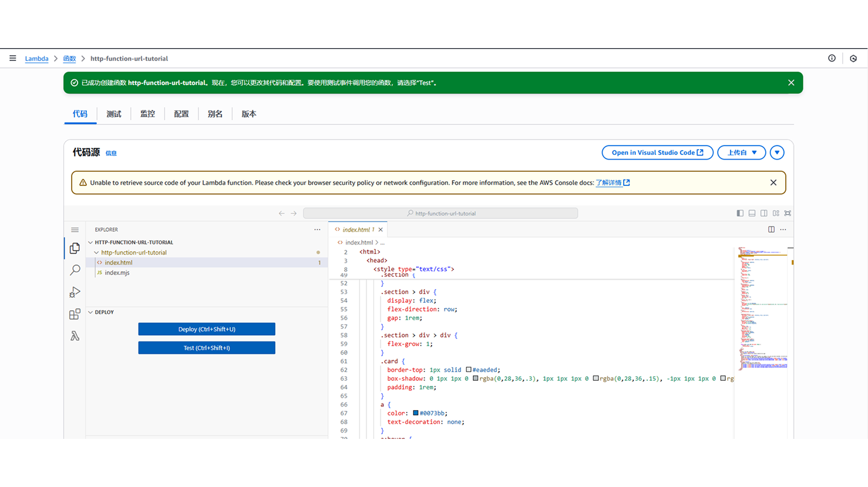Collapse the DEPLOY section
Screen dimensions: 868x487
tap(91, 312)
